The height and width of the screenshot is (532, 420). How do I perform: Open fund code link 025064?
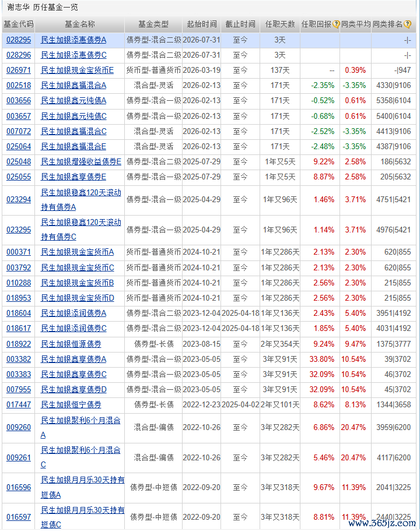coord(19,147)
